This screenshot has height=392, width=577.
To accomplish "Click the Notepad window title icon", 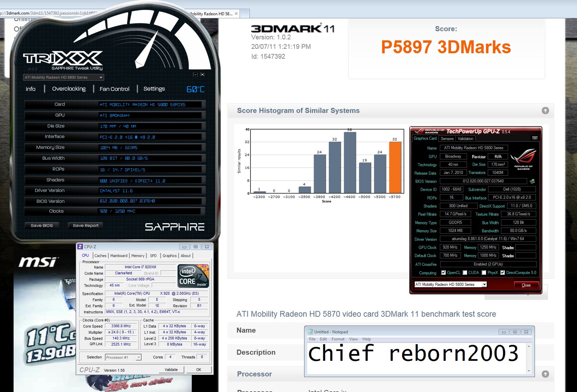I will pyautogui.click(x=310, y=332).
